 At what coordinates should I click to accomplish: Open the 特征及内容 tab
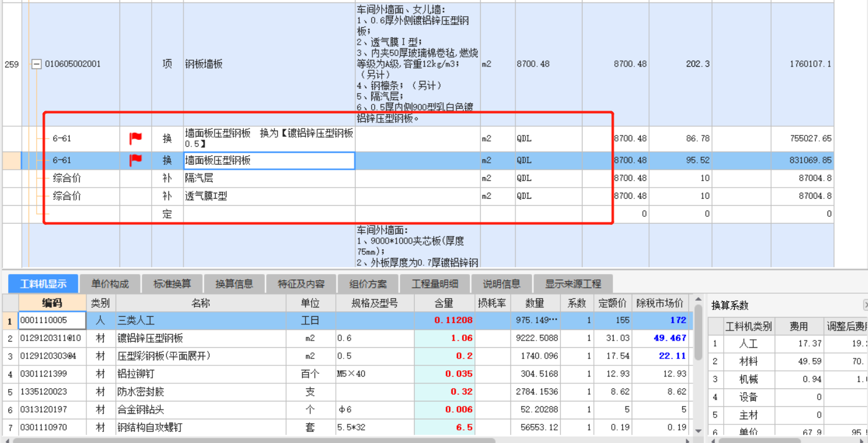coord(301,284)
